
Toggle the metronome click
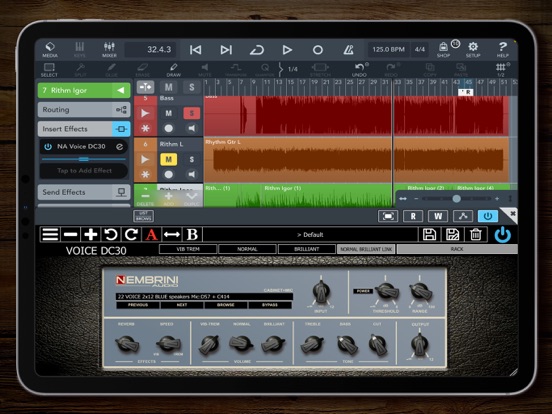click(349, 50)
